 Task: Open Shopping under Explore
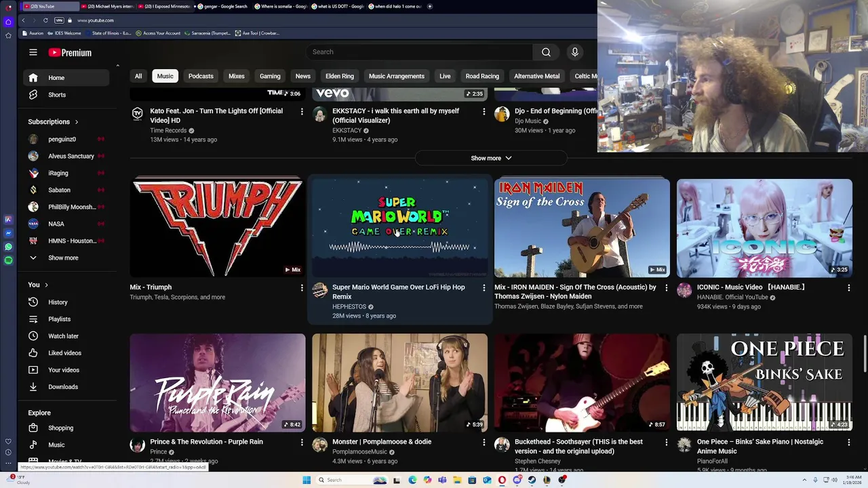[x=66, y=428]
